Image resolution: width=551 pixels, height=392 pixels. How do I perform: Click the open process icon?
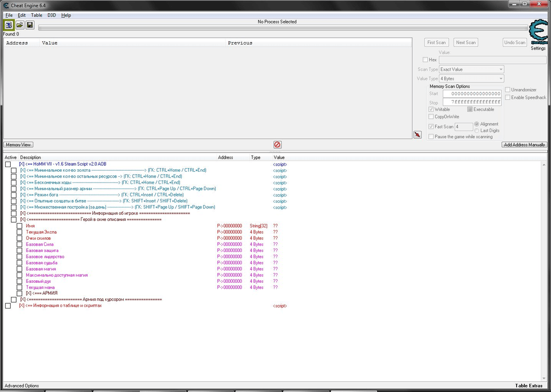[9, 25]
